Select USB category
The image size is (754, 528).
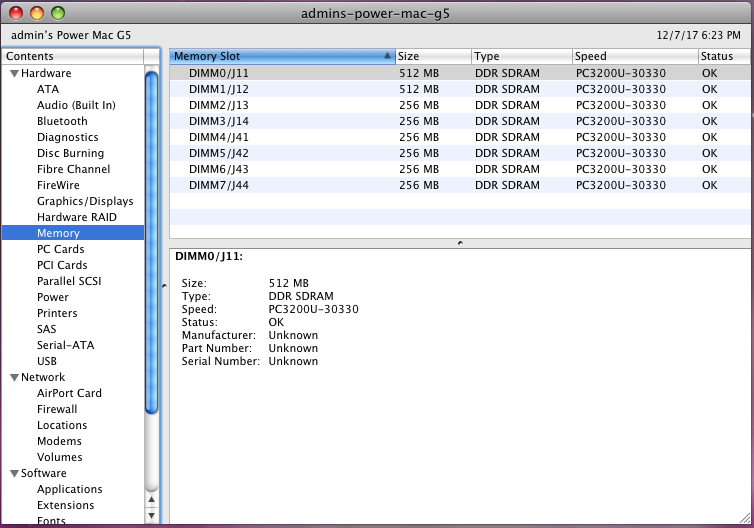47,361
